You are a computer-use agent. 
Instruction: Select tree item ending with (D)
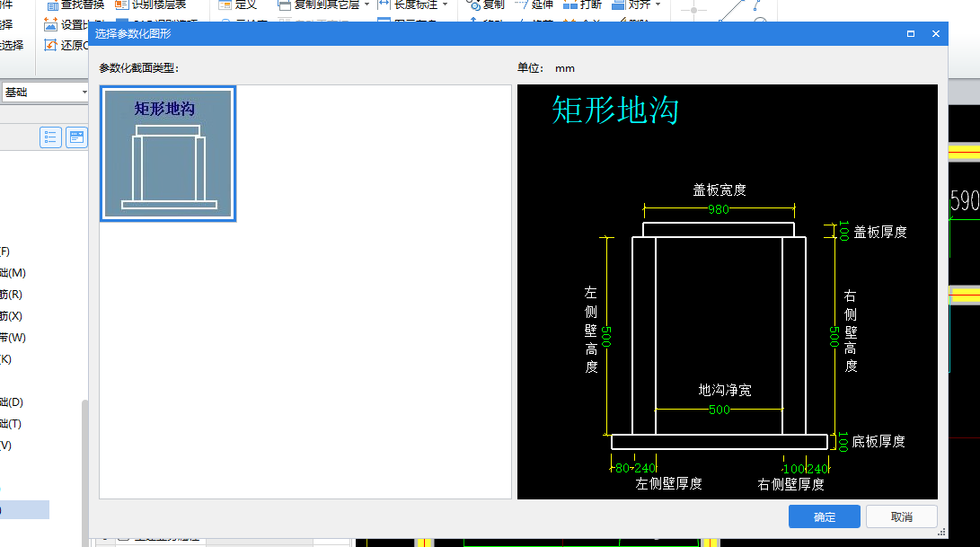(x=12, y=402)
